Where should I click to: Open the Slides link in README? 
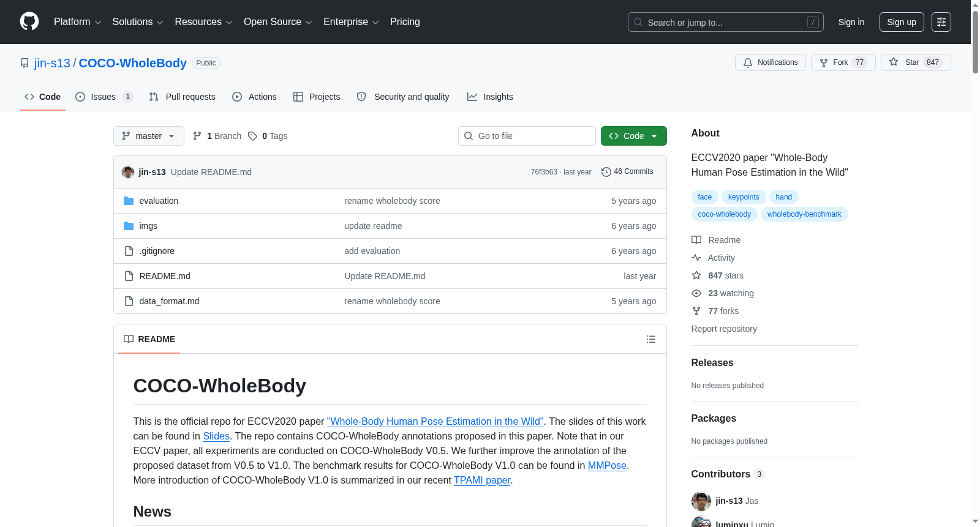216,436
